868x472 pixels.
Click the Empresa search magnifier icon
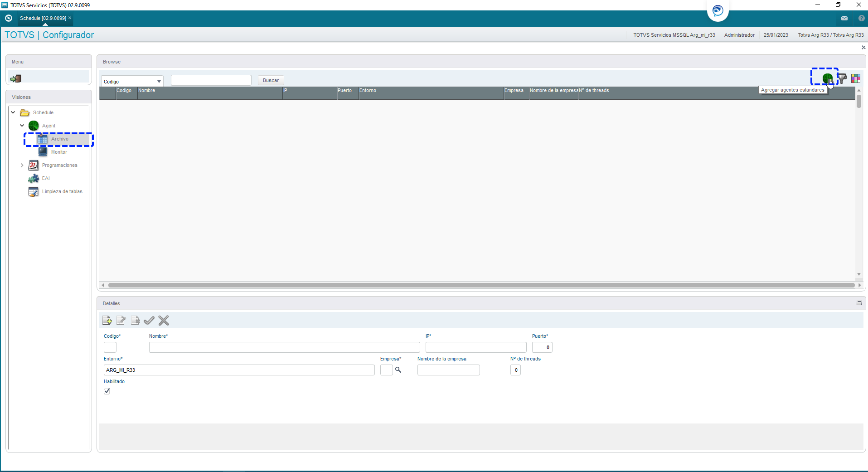pyautogui.click(x=398, y=370)
